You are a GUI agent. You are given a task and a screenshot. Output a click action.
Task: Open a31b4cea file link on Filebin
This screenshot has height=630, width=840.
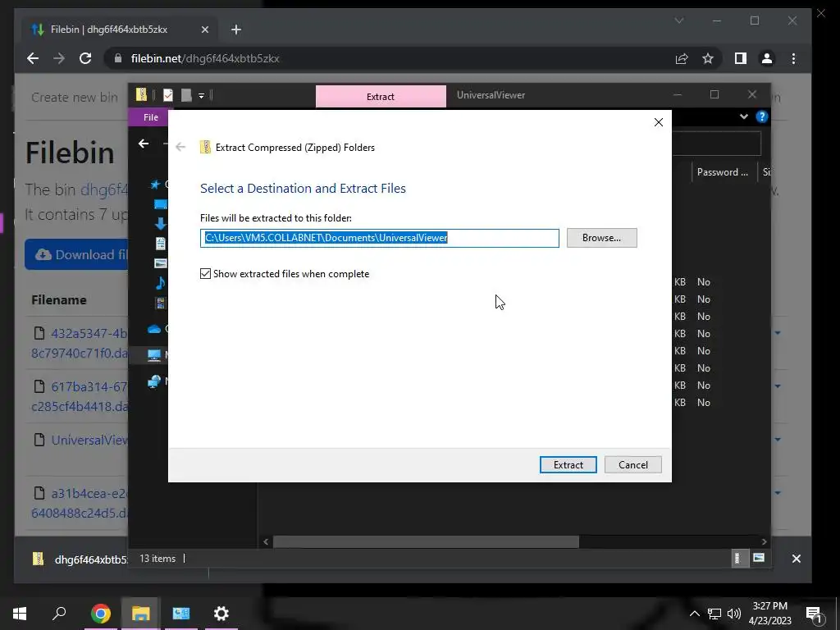click(x=80, y=503)
